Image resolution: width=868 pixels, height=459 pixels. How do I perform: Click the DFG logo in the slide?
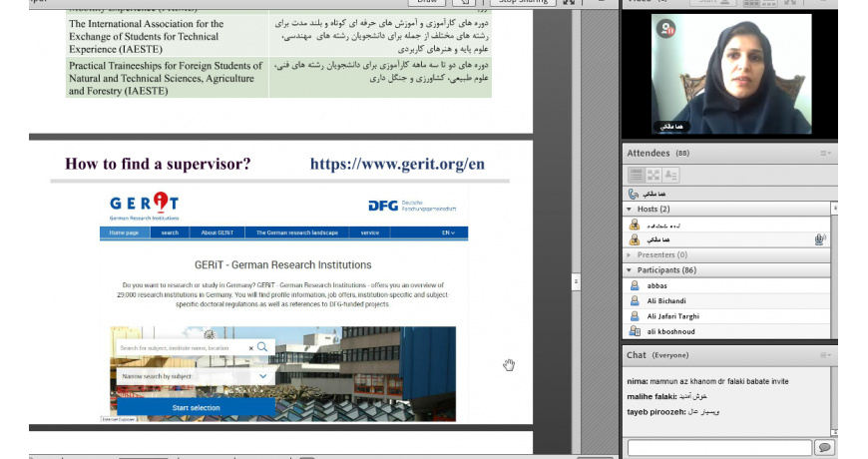[412, 206]
